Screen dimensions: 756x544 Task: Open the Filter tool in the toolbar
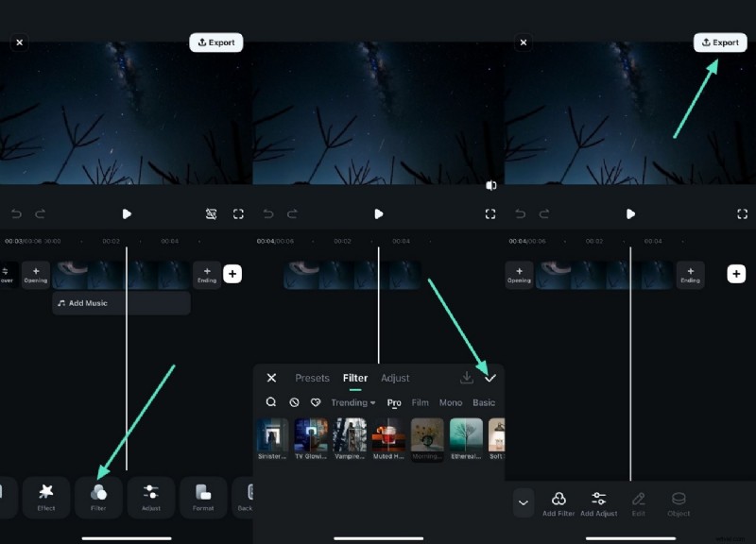(98, 498)
